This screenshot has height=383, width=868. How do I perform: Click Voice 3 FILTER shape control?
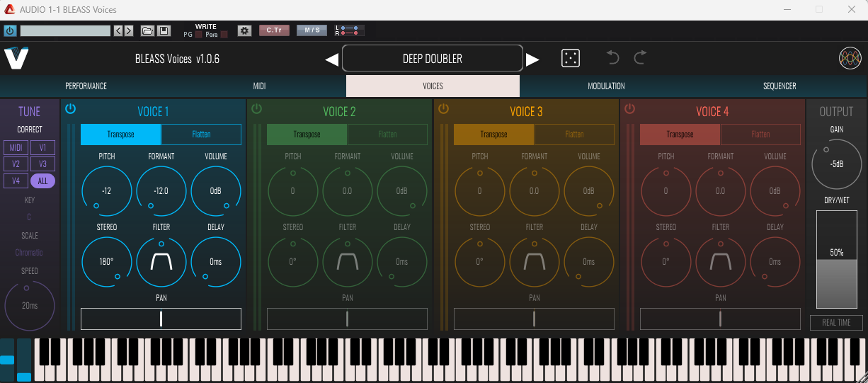click(534, 261)
